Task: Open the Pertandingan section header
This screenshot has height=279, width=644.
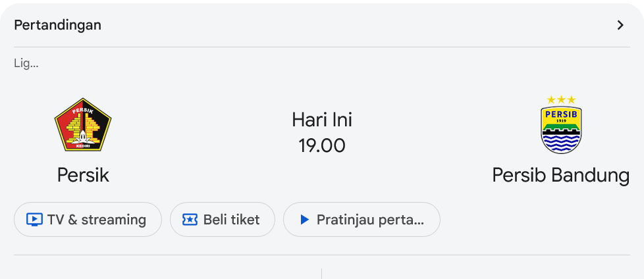Action: [x=58, y=26]
